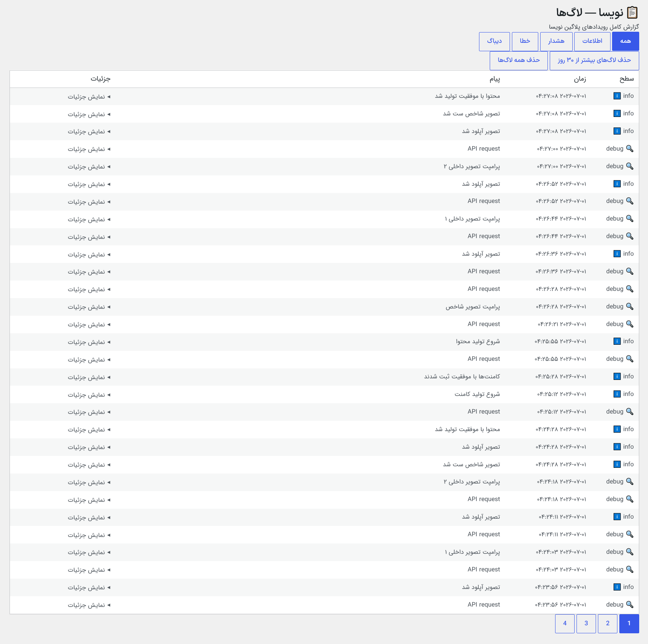Click the جزئیات column header
The height and width of the screenshot is (644, 648).
point(101,79)
